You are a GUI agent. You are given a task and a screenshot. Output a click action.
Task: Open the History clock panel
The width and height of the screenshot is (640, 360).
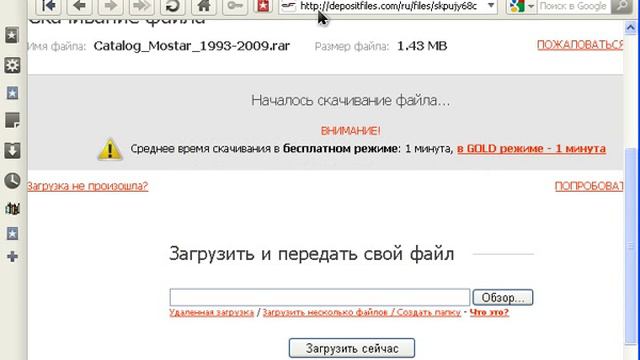[12, 180]
